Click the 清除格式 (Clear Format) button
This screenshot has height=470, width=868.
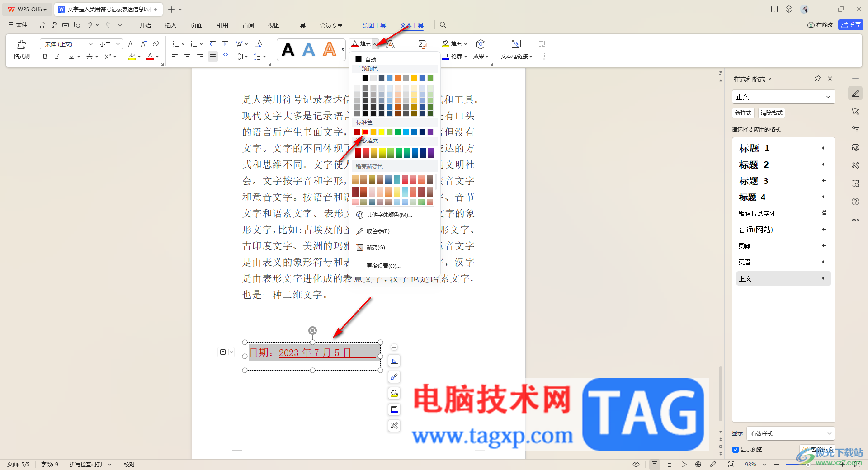coord(772,113)
